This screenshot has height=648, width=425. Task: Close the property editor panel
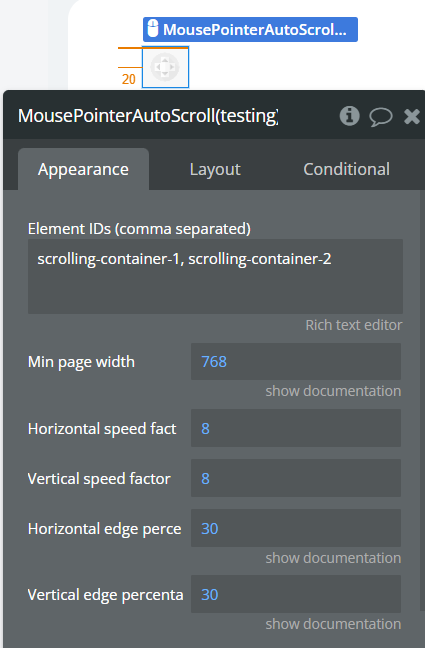point(412,117)
